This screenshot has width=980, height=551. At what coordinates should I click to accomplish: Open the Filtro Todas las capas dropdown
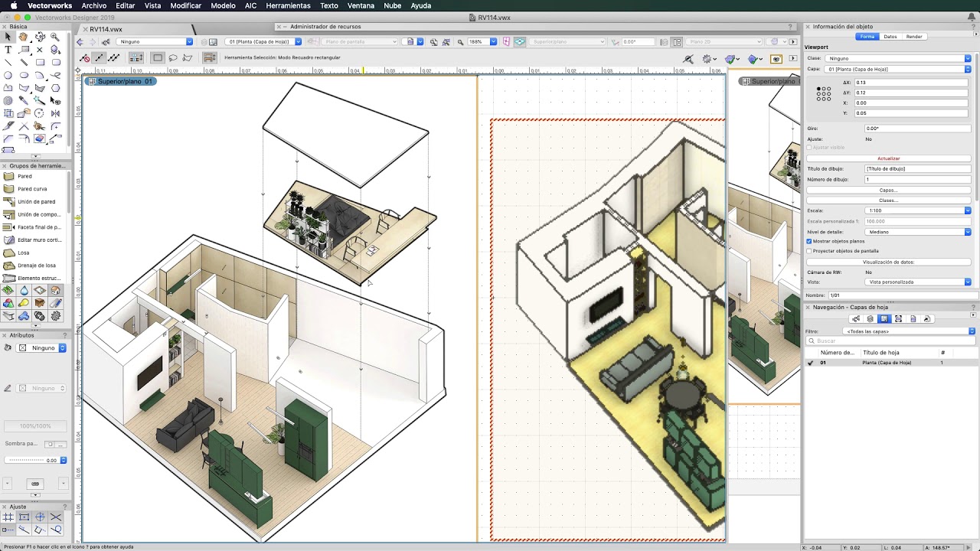point(909,331)
